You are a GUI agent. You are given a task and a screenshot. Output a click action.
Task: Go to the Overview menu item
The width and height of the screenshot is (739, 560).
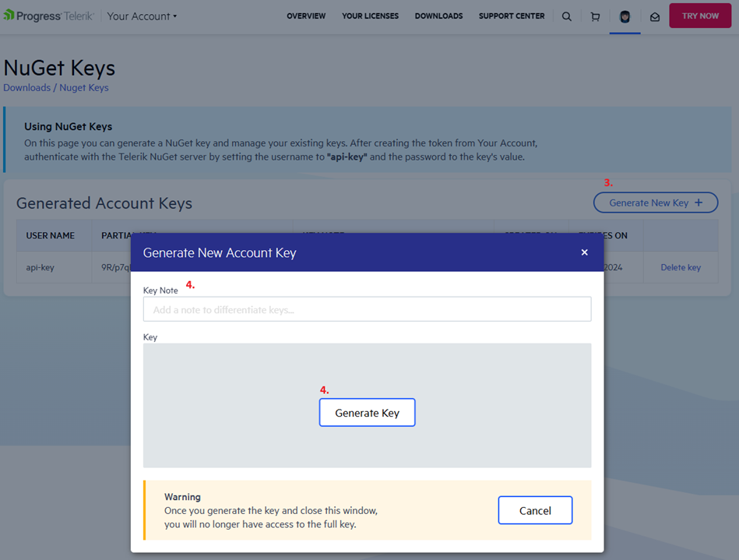point(306,16)
